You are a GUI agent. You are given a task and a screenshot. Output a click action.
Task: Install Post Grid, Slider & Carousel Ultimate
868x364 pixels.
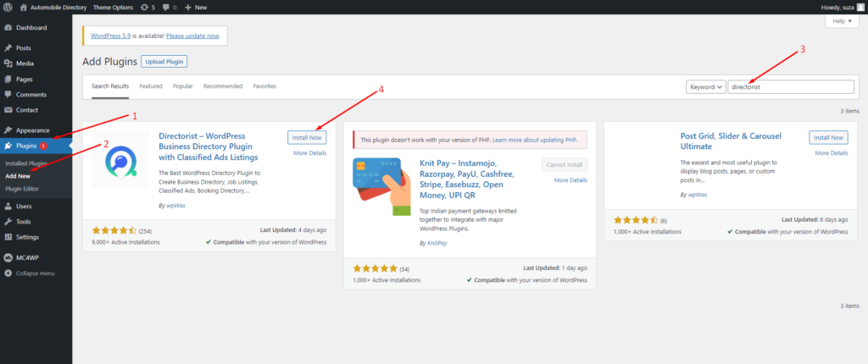point(829,137)
